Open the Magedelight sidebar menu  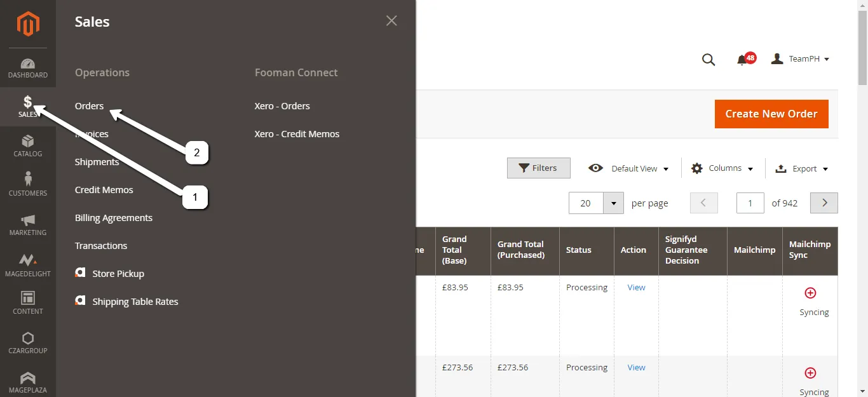pyautogui.click(x=28, y=265)
